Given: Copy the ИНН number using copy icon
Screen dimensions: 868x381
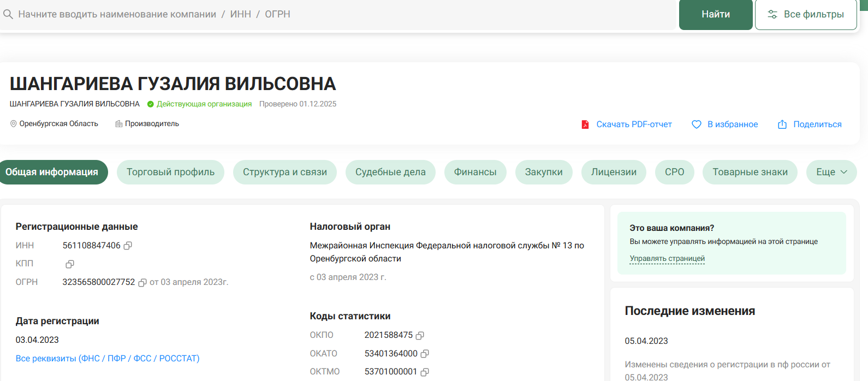Looking at the screenshot, I should [128, 246].
